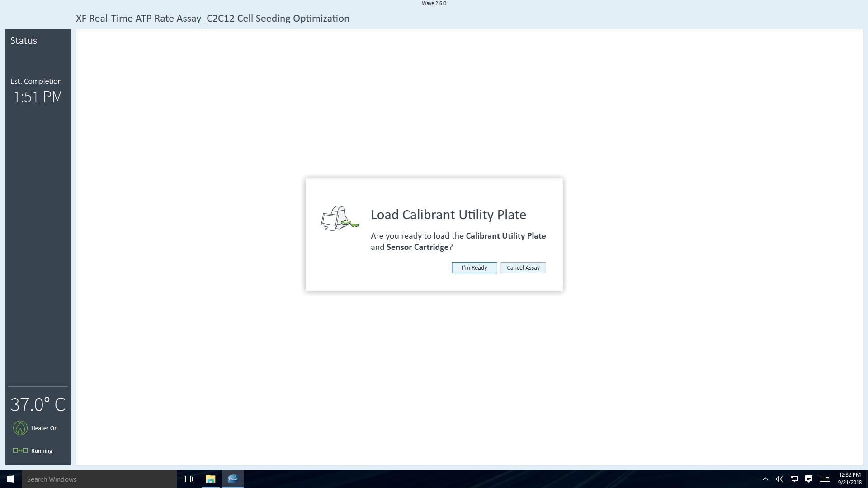Screen dimensions: 868x488
Task: Expand the system tray overflow area
Action: click(765, 479)
